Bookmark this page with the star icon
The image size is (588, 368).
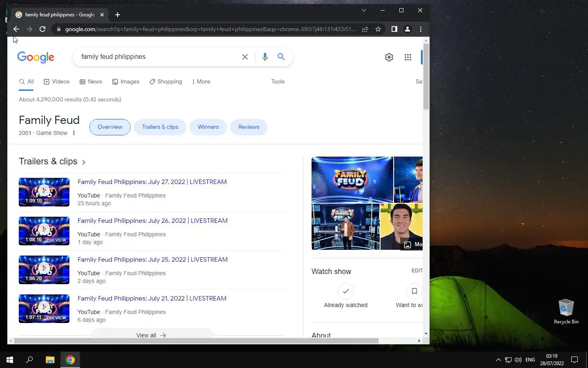tap(378, 29)
